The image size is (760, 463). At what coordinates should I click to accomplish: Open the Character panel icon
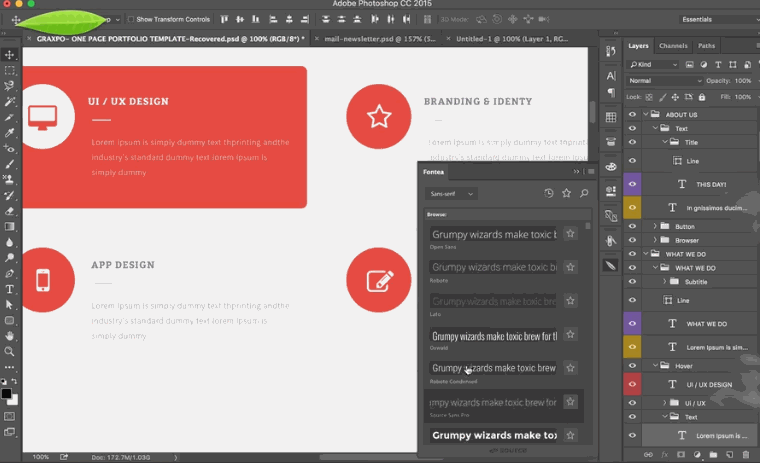[611, 76]
